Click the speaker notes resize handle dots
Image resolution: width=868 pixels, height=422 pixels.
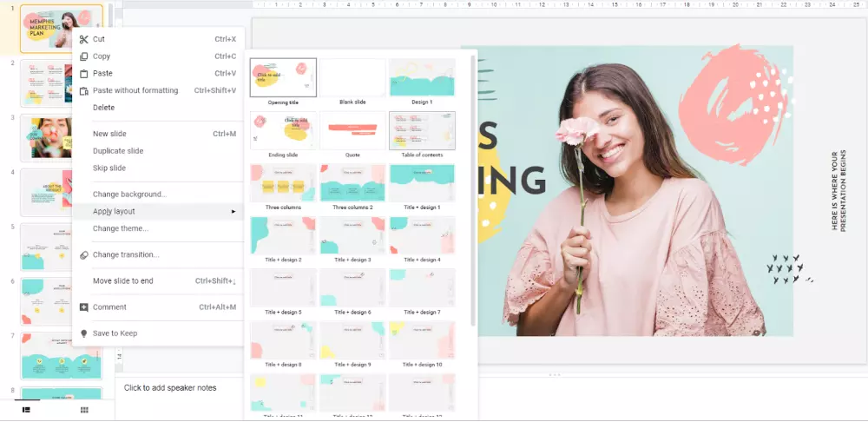(x=554, y=375)
